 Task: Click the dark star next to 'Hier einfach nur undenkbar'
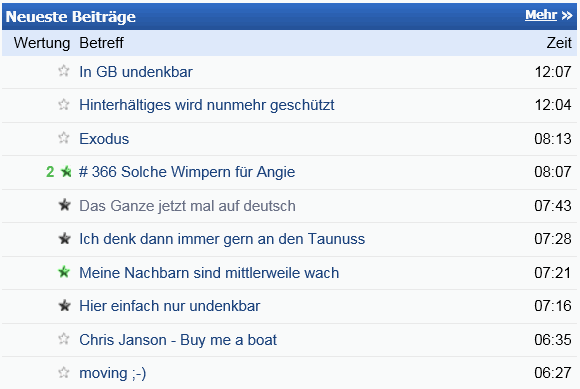(x=64, y=305)
